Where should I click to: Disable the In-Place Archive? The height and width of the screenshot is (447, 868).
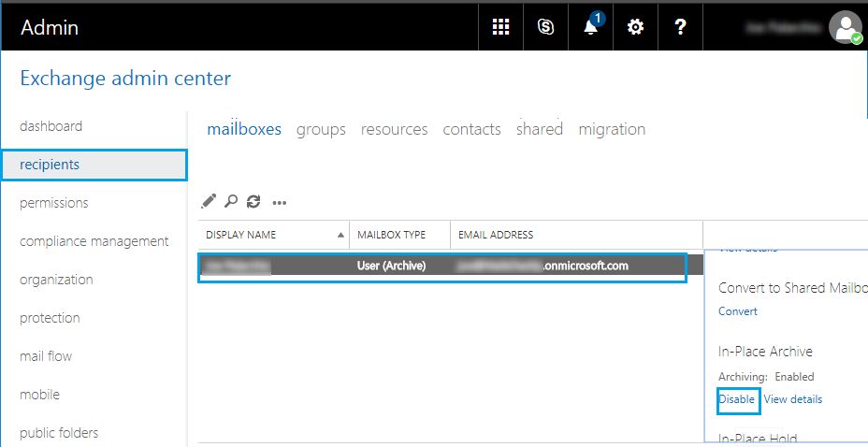(x=737, y=399)
